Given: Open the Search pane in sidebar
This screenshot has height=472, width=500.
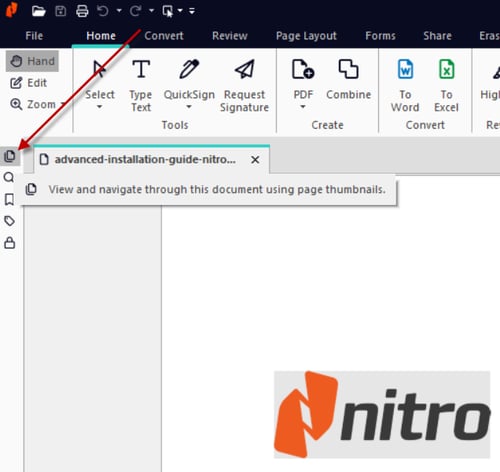Looking at the screenshot, I should (x=9, y=177).
